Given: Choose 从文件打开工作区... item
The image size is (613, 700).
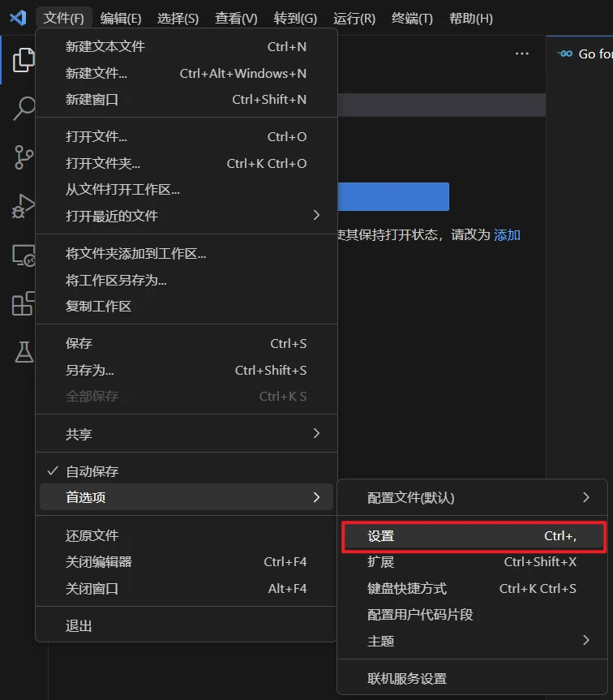Looking at the screenshot, I should [x=186, y=189].
